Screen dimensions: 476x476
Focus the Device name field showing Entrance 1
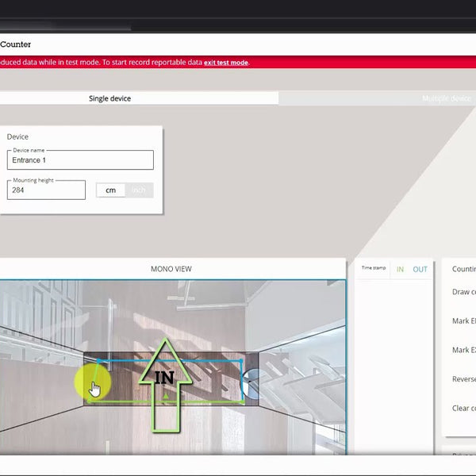click(80, 160)
